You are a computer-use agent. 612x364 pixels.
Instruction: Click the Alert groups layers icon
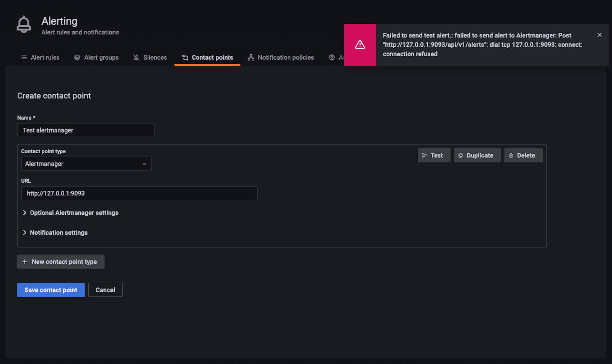point(77,57)
